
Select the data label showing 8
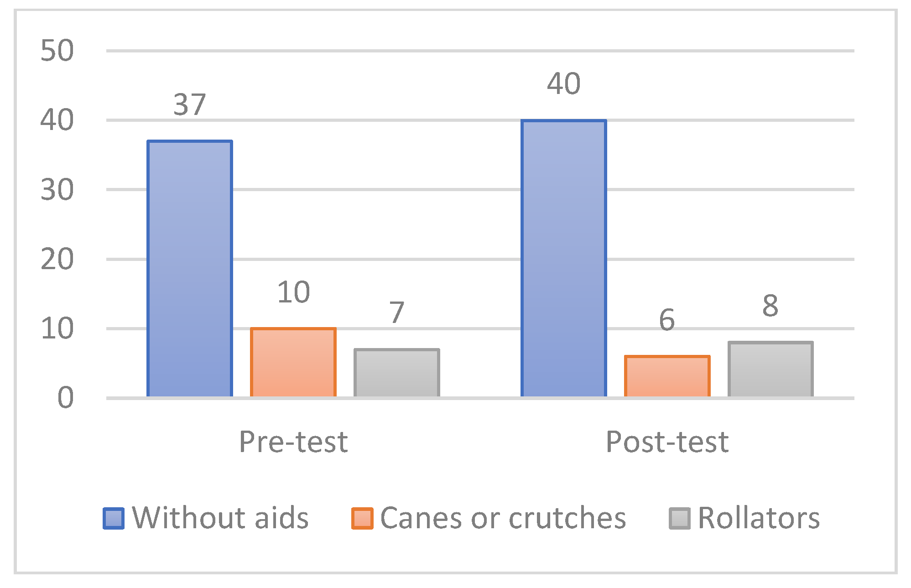coord(770,306)
